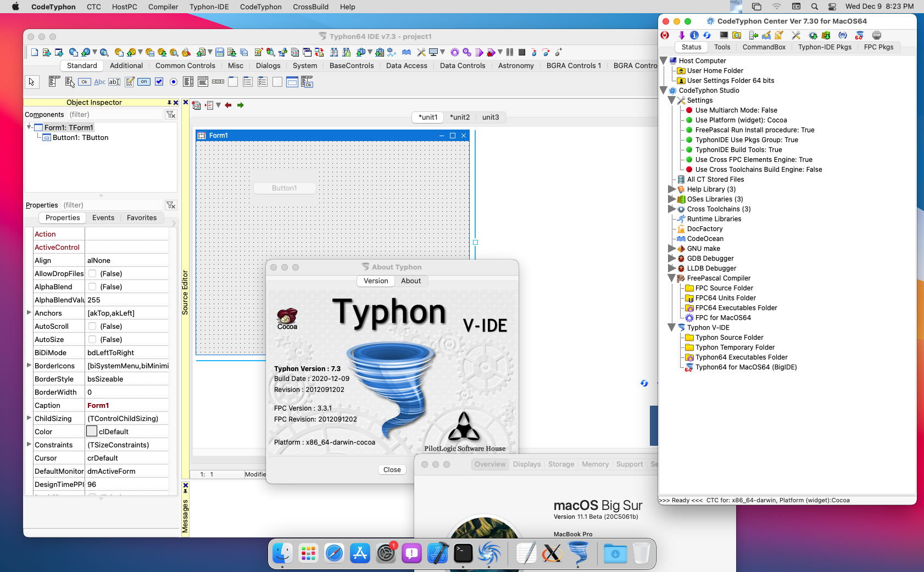
Task: Click the Stop square icon in IDE toolbar
Action: tap(522, 52)
